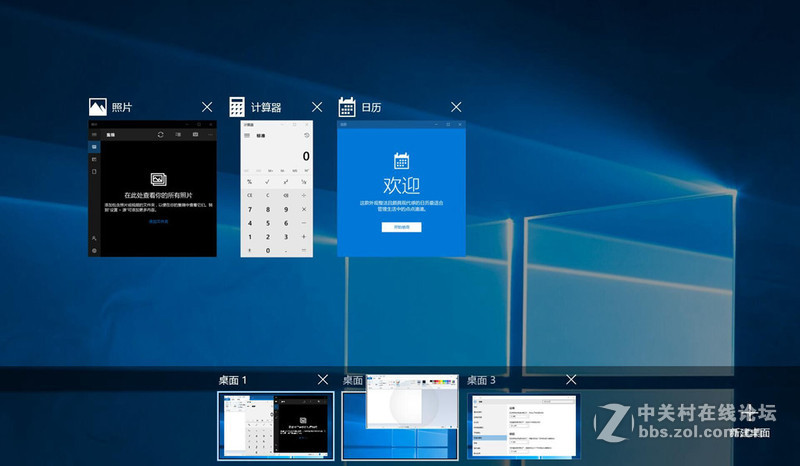The image size is (800, 466).
Task: Close the 计算器 window from Task View
Action: (x=317, y=107)
